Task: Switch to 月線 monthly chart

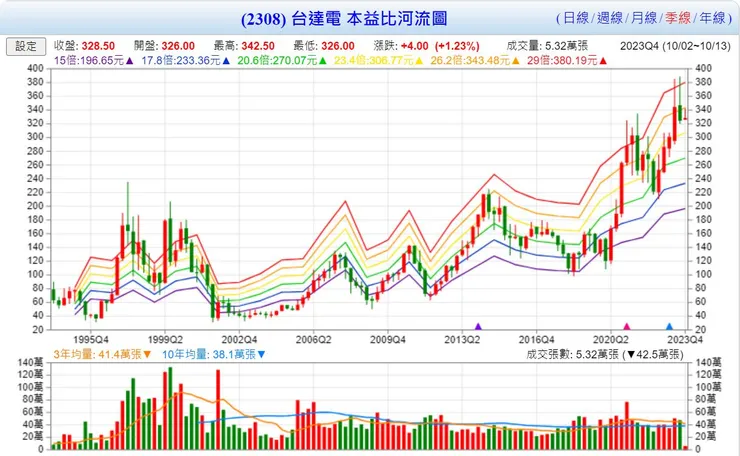Action: pyautogui.click(x=644, y=18)
